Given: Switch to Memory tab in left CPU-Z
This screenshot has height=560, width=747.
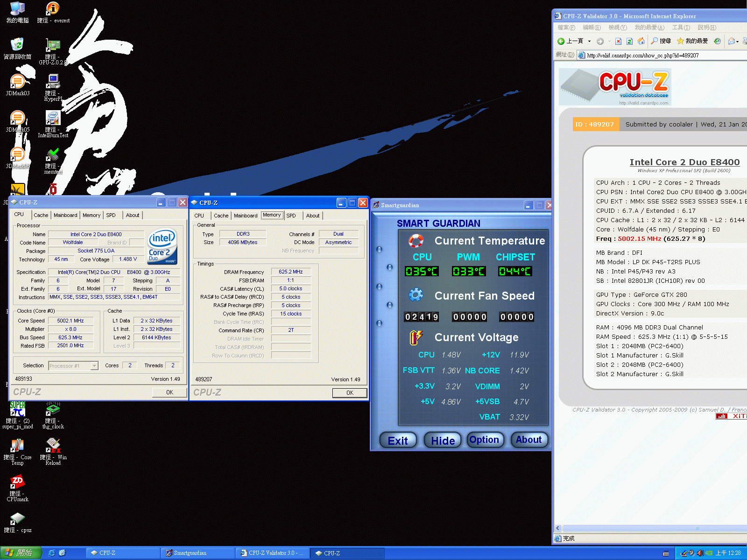Looking at the screenshot, I should pos(92,215).
